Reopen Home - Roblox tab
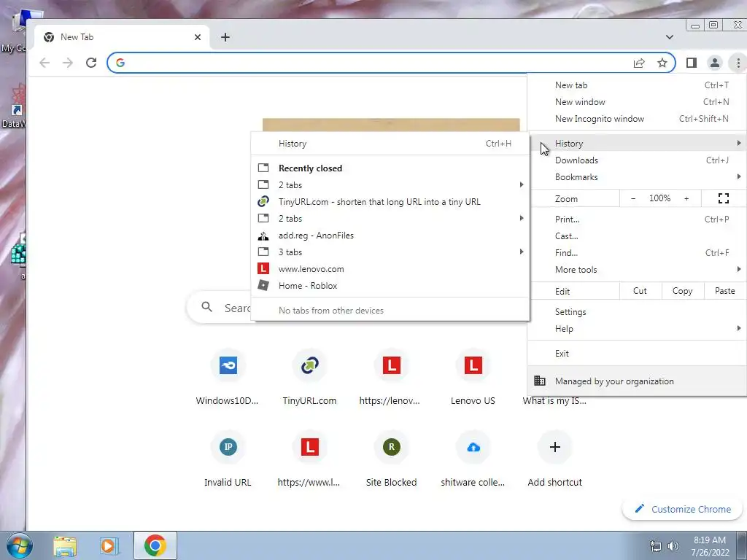The image size is (747, 560). [x=390, y=286]
